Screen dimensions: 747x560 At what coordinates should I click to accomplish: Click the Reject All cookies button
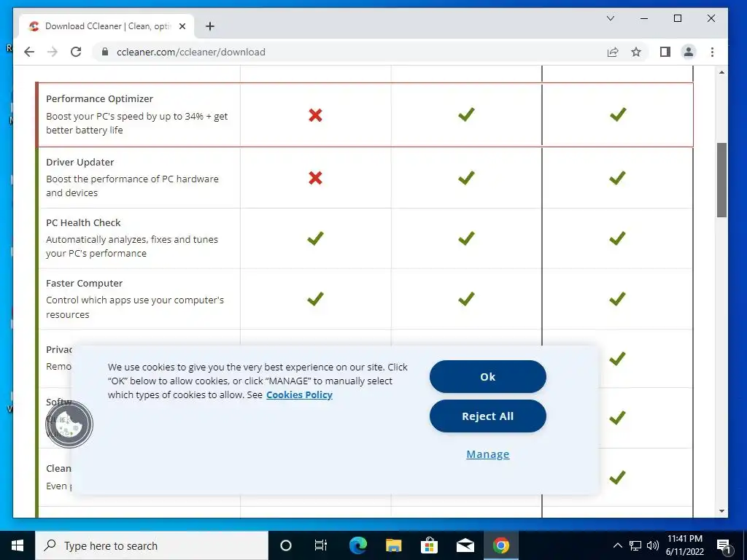[x=488, y=416]
